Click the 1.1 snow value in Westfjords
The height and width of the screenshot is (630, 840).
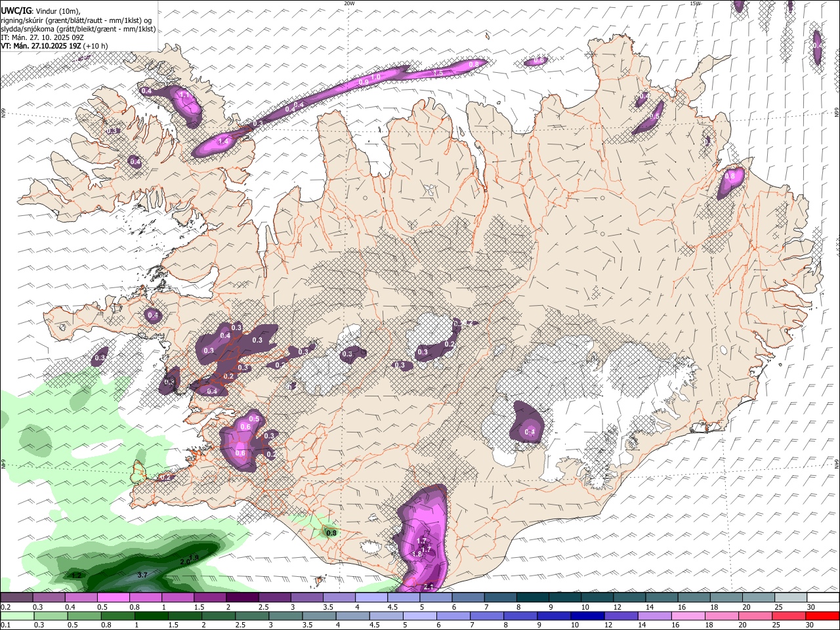185,95
